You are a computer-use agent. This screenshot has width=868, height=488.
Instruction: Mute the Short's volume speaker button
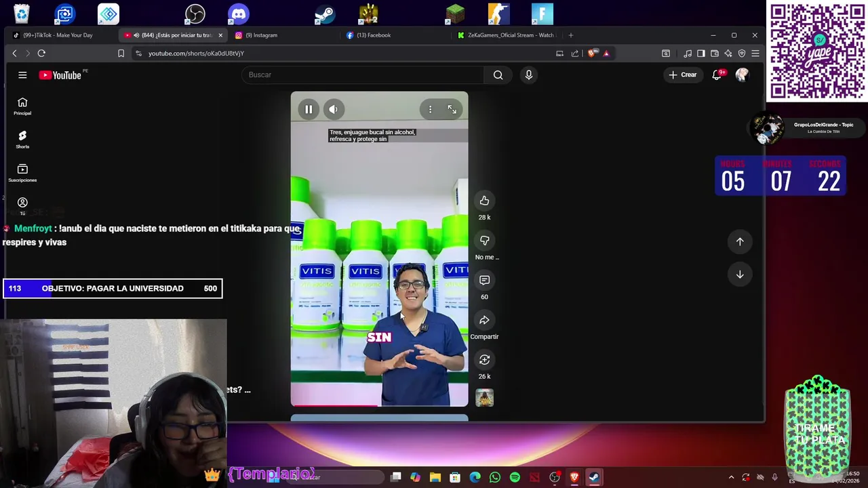click(333, 109)
